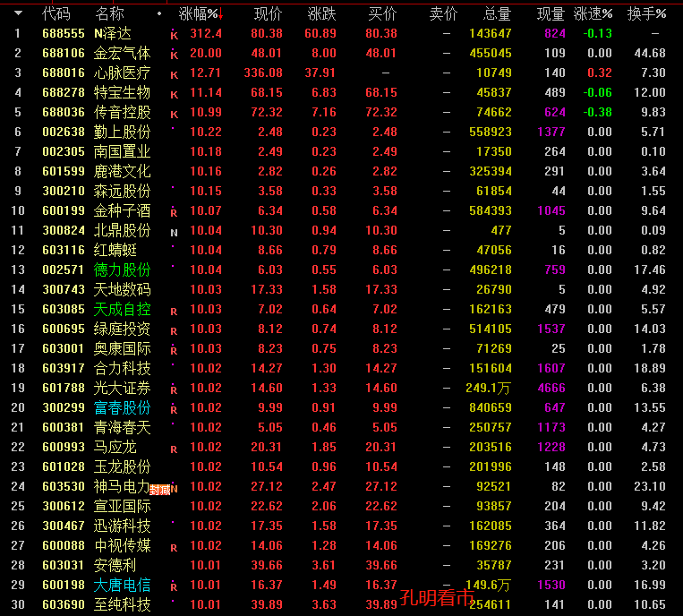Viewport: 683px width, 616px height.
Task: Sort by 名称 column header
Action: coord(109,14)
